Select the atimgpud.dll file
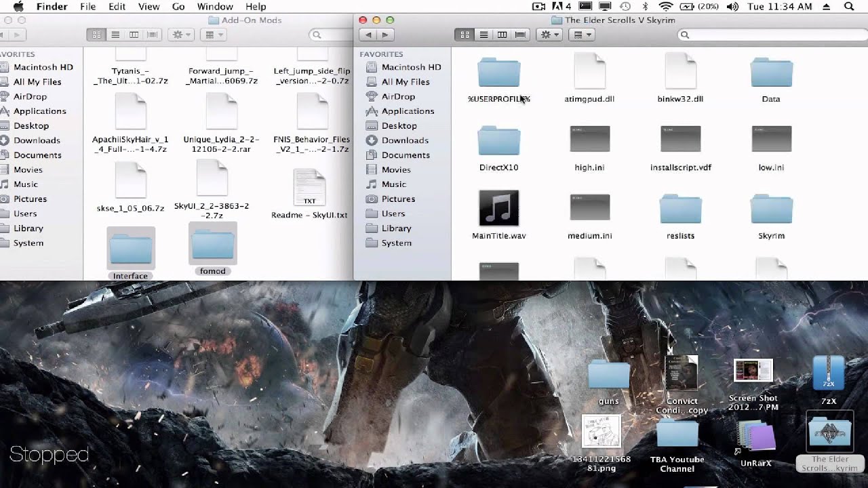 [x=589, y=72]
